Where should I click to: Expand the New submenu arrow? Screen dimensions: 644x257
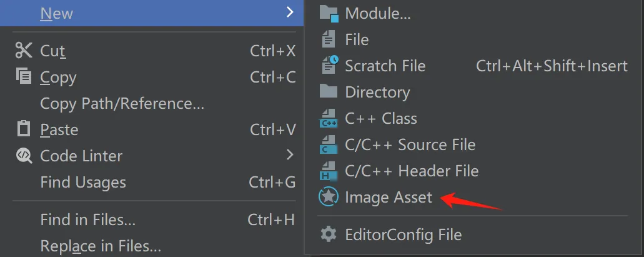(290, 13)
